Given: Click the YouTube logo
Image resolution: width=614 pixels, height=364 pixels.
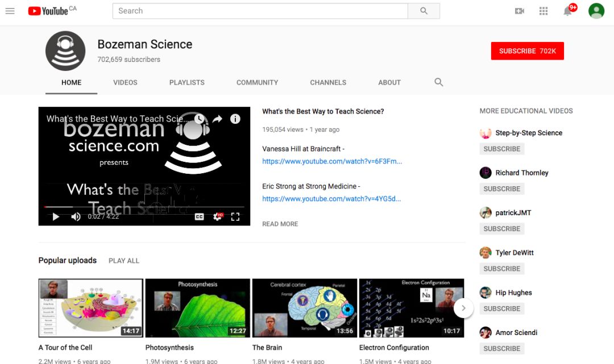Looking at the screenshot, I should [x=48, y=11].
